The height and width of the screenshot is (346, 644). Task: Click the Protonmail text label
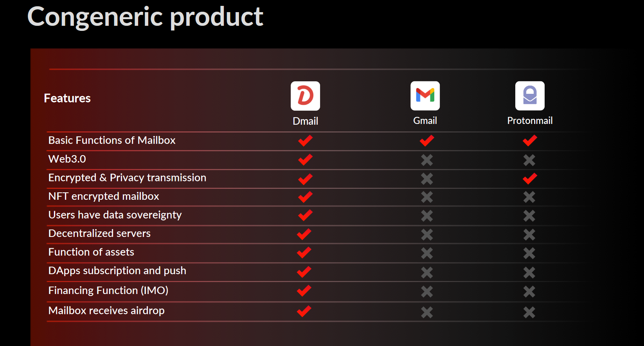pyautogui.click(x=530, y=121)
